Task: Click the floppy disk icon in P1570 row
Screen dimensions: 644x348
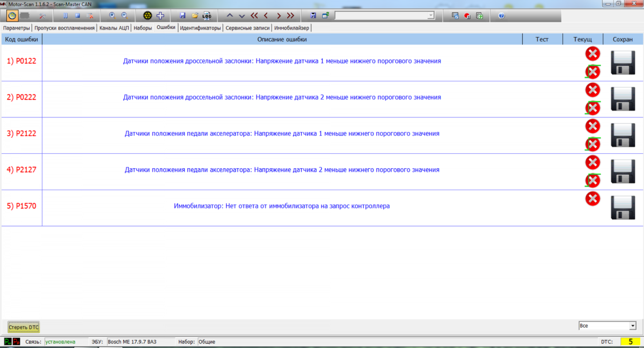Action: (x=623, y=208)
